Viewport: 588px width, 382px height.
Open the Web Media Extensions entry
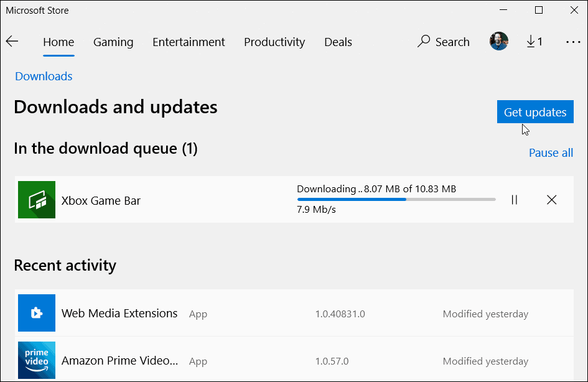coord(294,313)
